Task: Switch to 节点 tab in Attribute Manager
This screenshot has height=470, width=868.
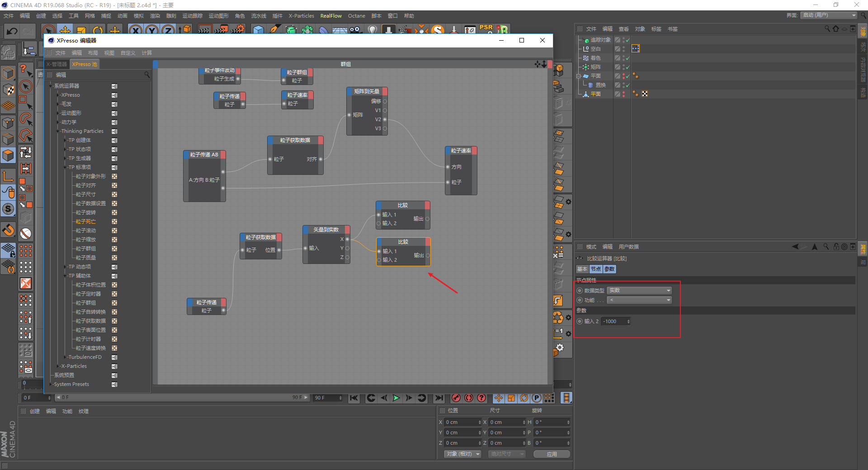Action: pyautogui.click(x=596, y=269)
